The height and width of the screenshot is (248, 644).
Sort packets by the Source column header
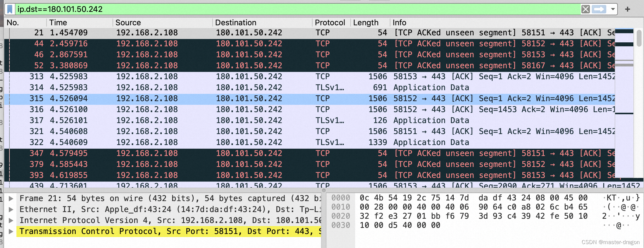click(x=163, y=23)
